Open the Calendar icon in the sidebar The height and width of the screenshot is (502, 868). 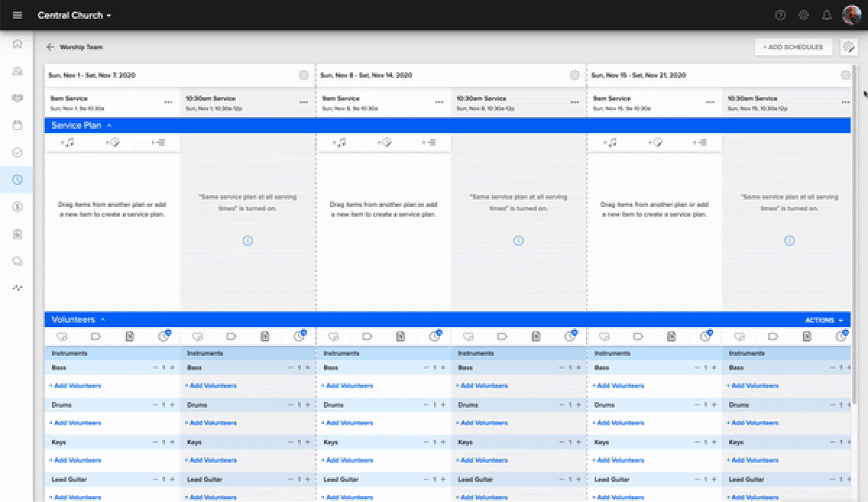17,125
